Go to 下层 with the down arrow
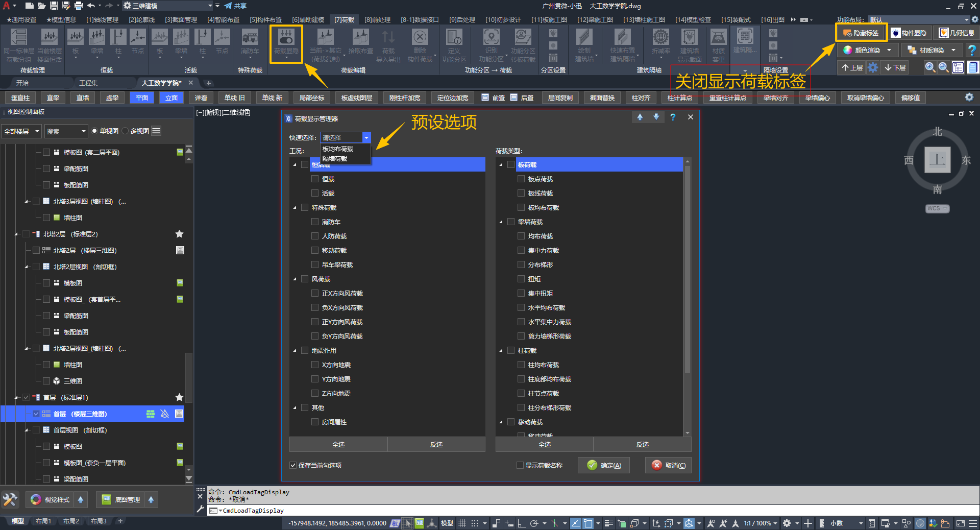This screenshot has width=980, height=530. tap(895, 67)
